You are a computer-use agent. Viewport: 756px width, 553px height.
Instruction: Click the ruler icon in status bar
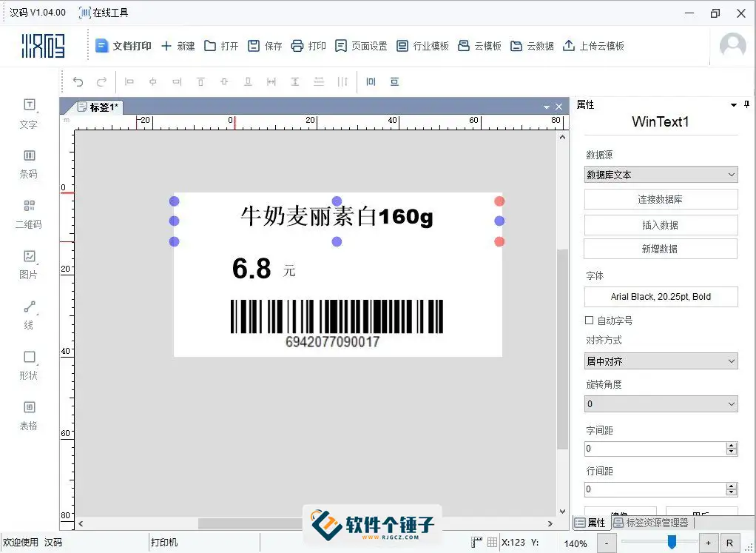(x=476, y=543)
